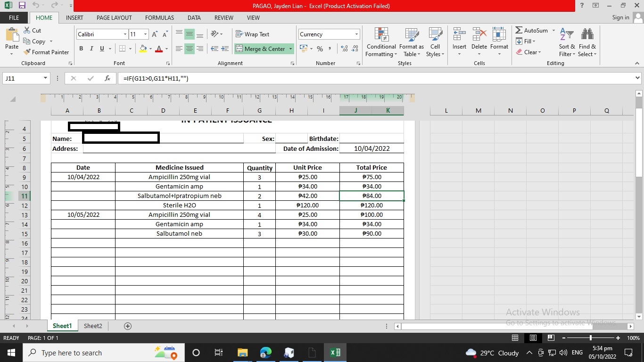
Task: Toggle Underline formatting
Action: tap(102, 49)
